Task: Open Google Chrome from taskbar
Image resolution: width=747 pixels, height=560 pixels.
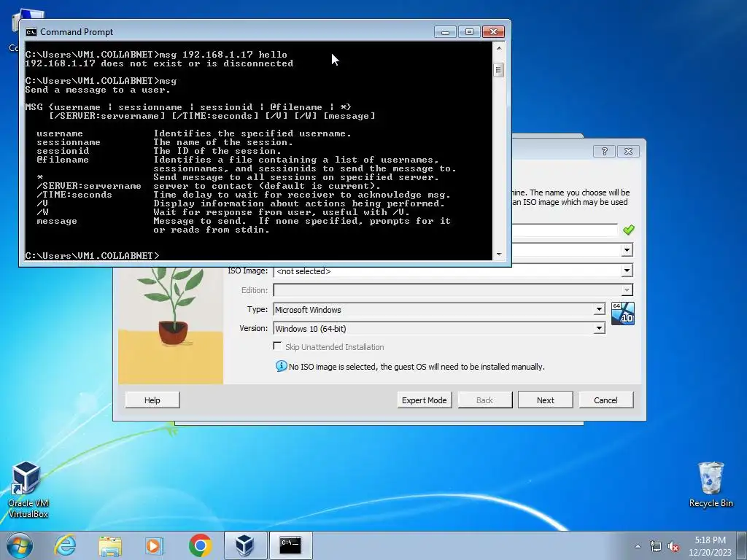Action: click(200, 545)
